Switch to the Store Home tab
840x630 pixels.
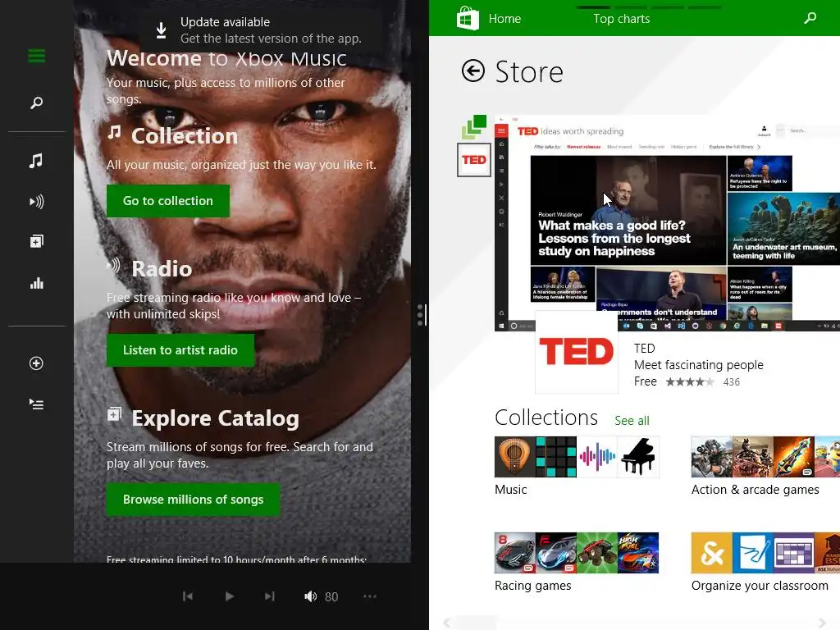point(504,19)
